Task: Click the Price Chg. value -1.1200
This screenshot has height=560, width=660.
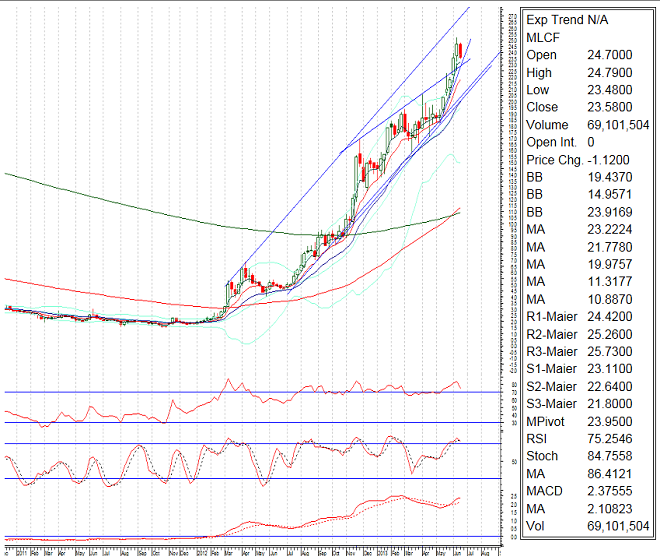Action: [615, 160]
